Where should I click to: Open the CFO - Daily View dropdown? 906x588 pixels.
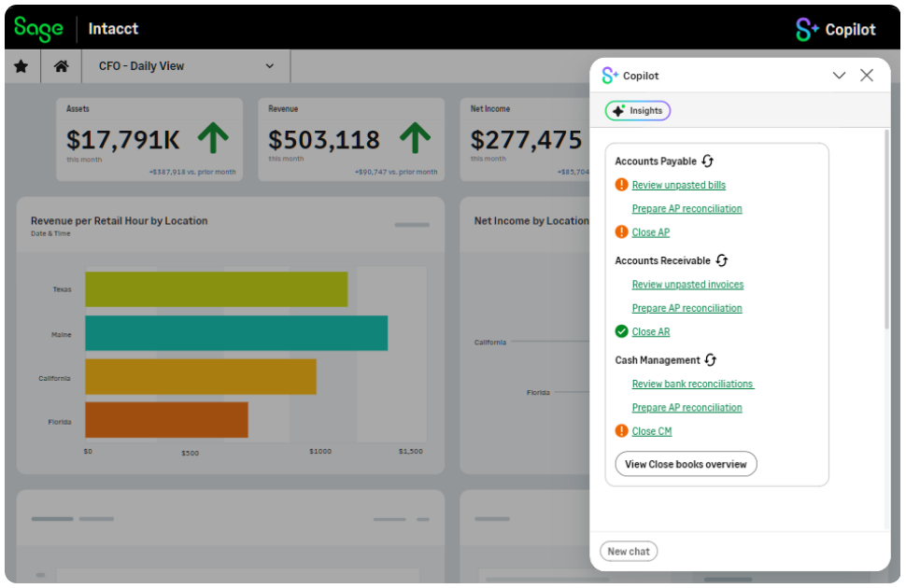186,66
